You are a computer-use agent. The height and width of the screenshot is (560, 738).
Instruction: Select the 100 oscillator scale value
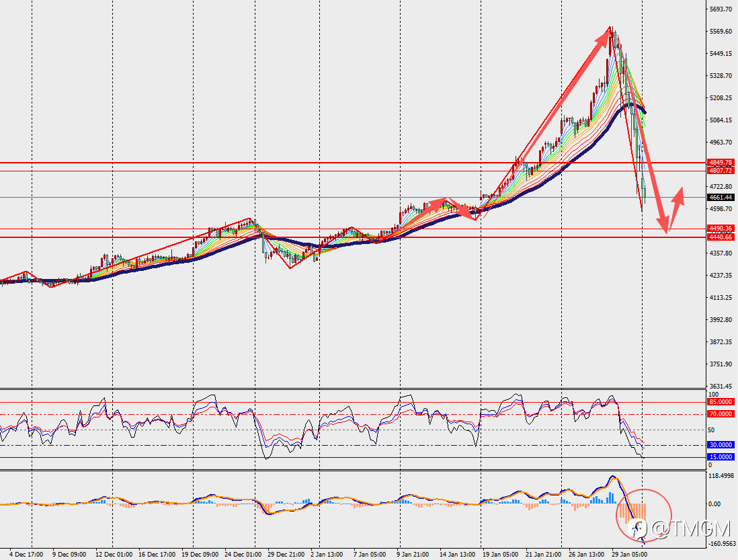714,395
